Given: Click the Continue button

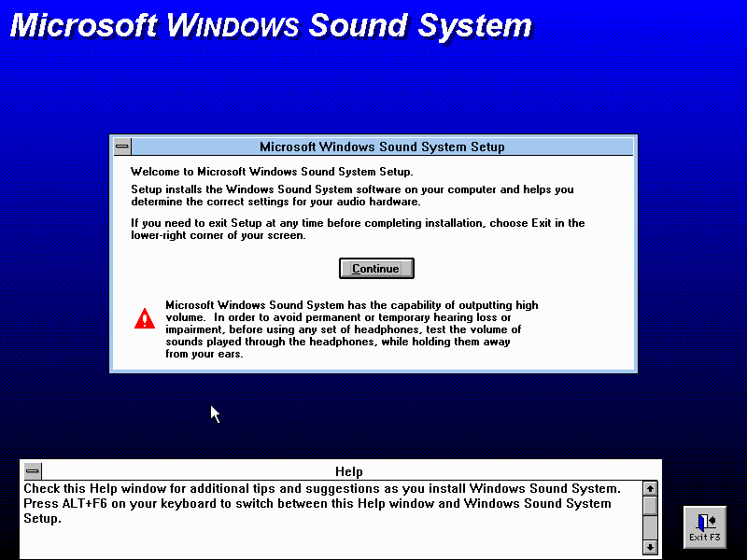Looking at the screenshot, I should [375, 269].
